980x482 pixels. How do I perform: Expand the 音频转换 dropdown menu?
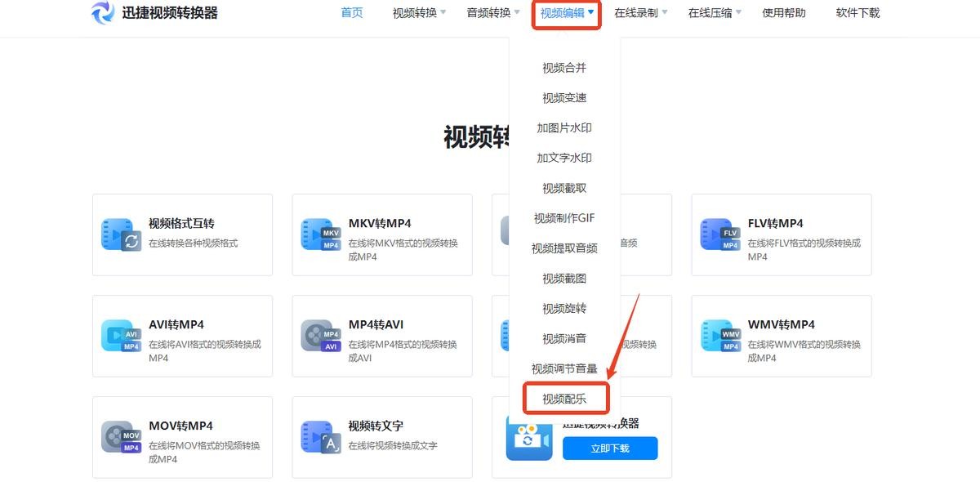click(x=492, y=13)
